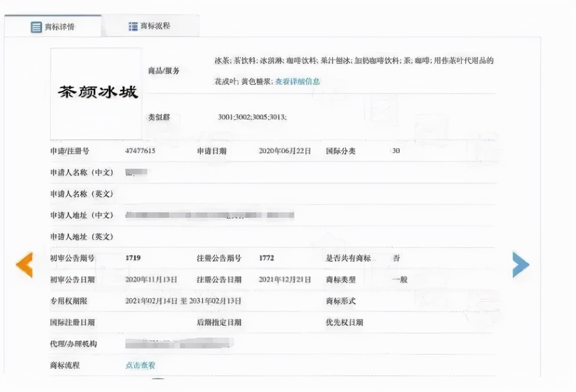Click the 国际分类 label
This screenshot has width=576, height=392.
[341, 151]
